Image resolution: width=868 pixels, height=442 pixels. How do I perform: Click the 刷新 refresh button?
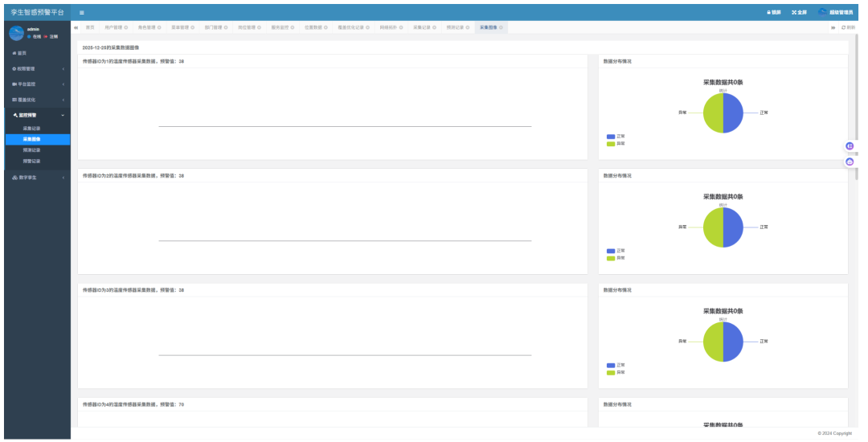[848, 27]
